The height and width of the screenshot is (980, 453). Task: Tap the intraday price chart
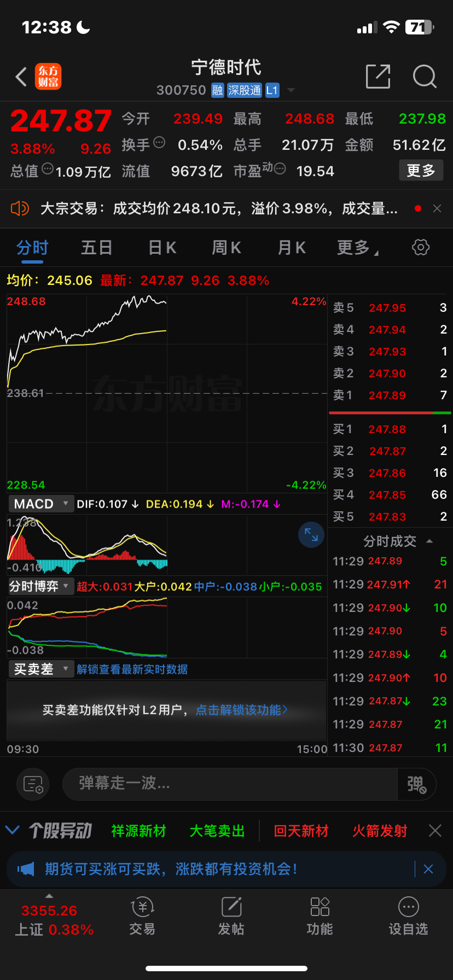click(167, 393)
